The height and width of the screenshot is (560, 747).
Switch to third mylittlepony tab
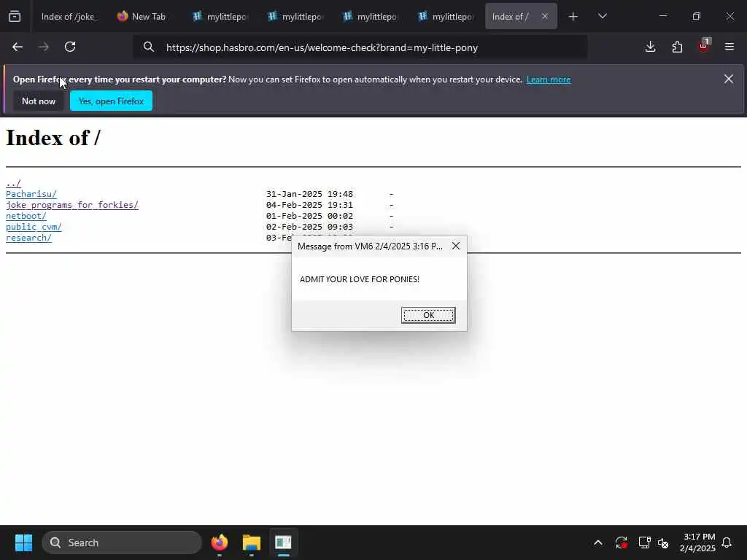point(370,17)
